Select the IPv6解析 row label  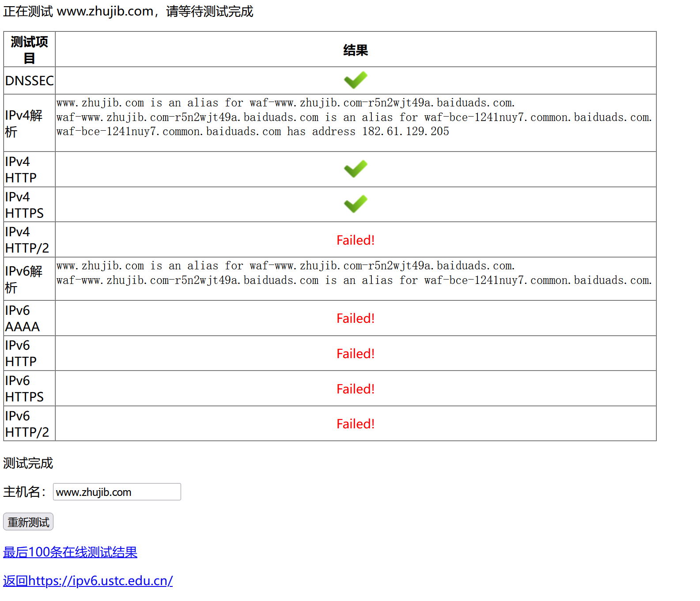(24, 279)
